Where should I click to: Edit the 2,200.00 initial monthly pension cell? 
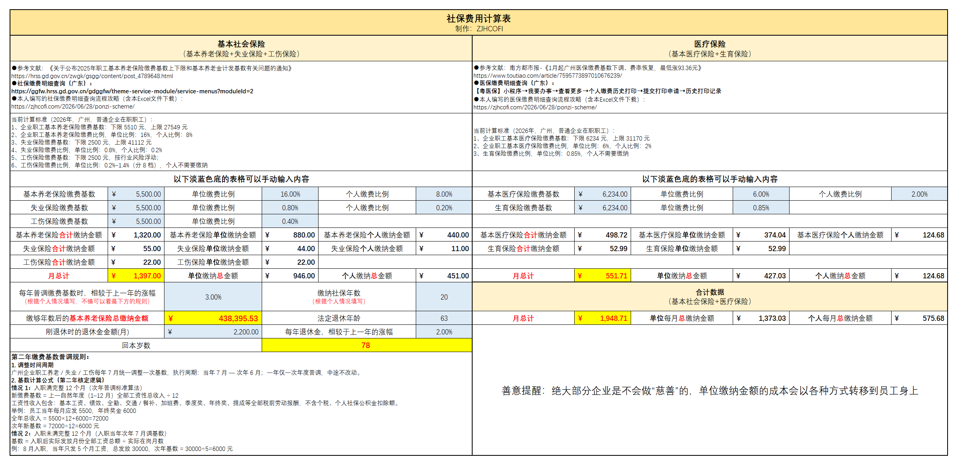click(x=213, y=332)
